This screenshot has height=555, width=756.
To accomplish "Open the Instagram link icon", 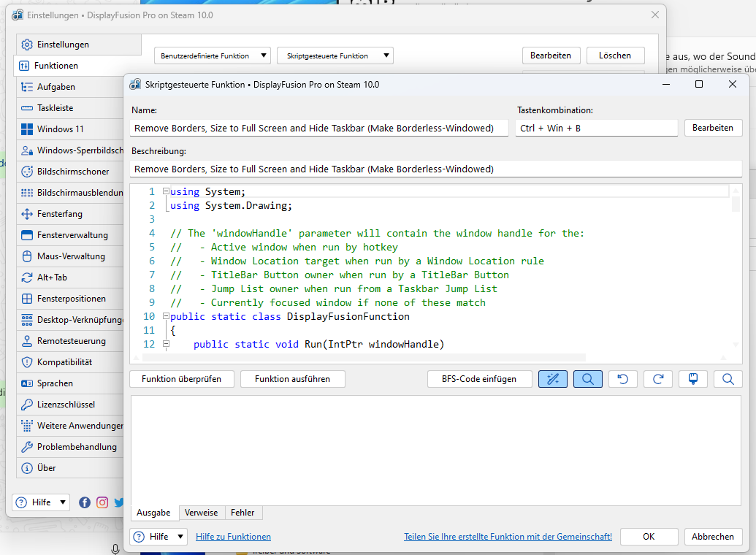I will coord(102,502).
